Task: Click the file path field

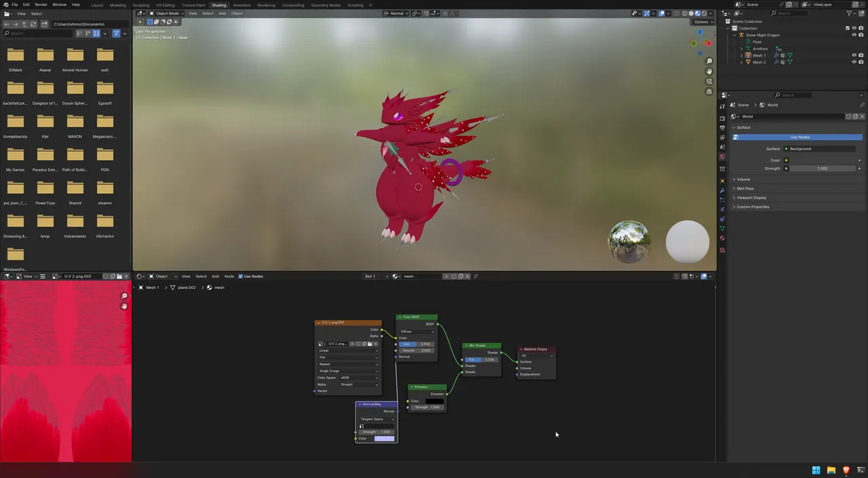Action: [x=90, y=24]
